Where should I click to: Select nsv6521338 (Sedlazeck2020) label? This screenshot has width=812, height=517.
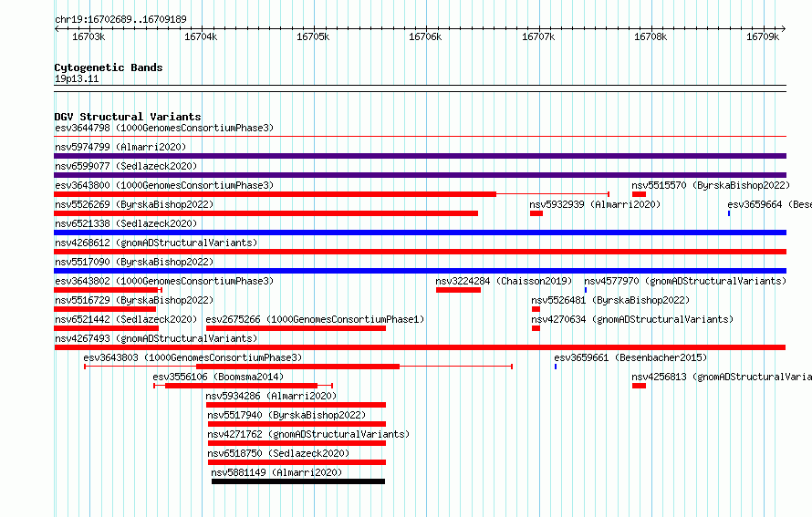(126, 223)
